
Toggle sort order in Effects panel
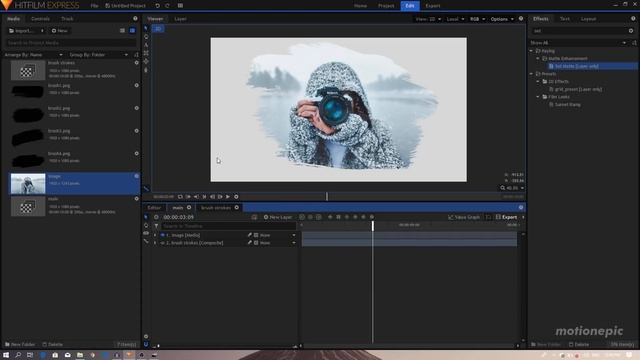(x=634, y=42)
